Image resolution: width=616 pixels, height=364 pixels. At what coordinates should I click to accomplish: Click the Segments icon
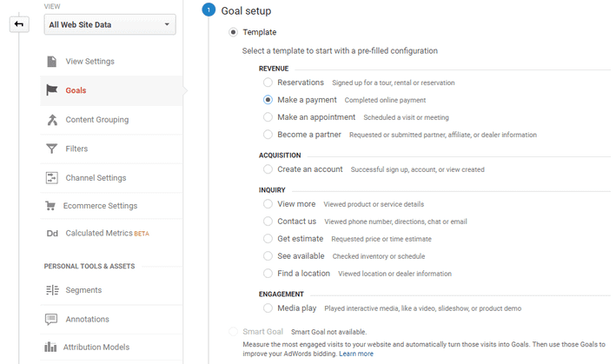(52, 290)
